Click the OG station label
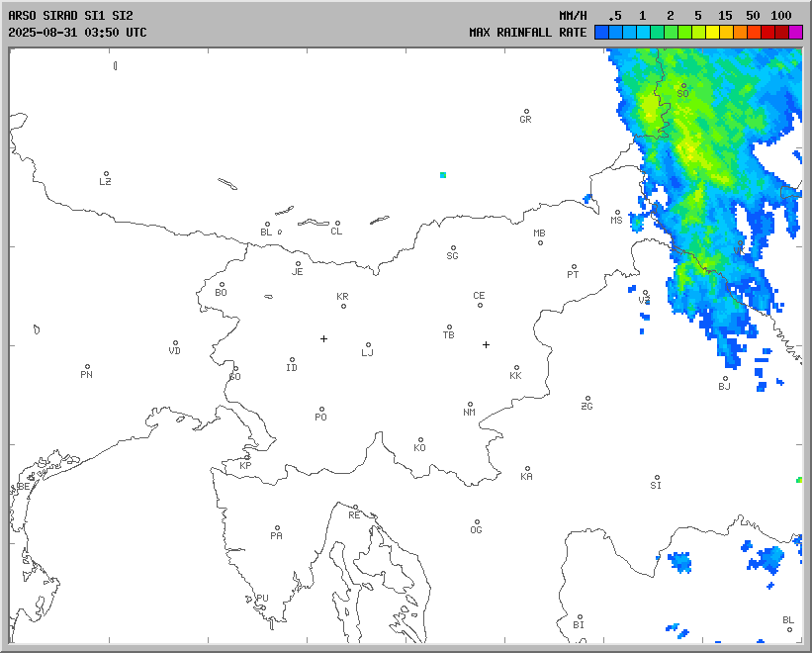812x653 pixels. [476, 530]
